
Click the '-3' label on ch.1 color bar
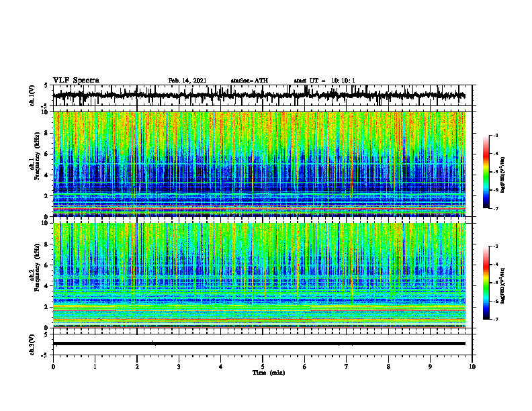click(x=495, y=135)
